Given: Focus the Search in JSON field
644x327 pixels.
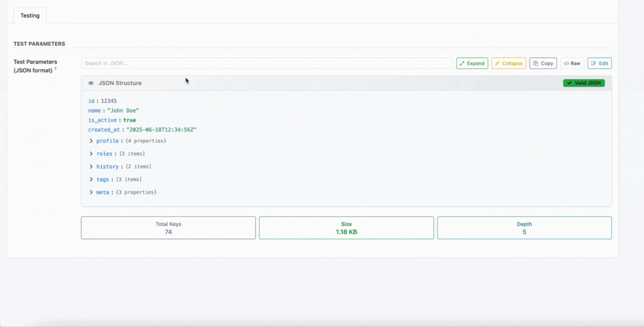Looking at the screenshot, I should (266, 63).
